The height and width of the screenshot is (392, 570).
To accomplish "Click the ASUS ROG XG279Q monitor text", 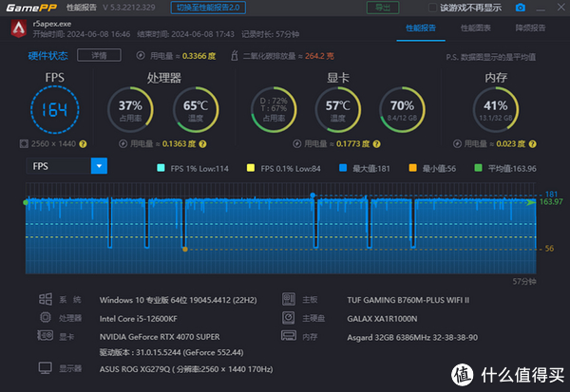I will (x=186, y=369).
